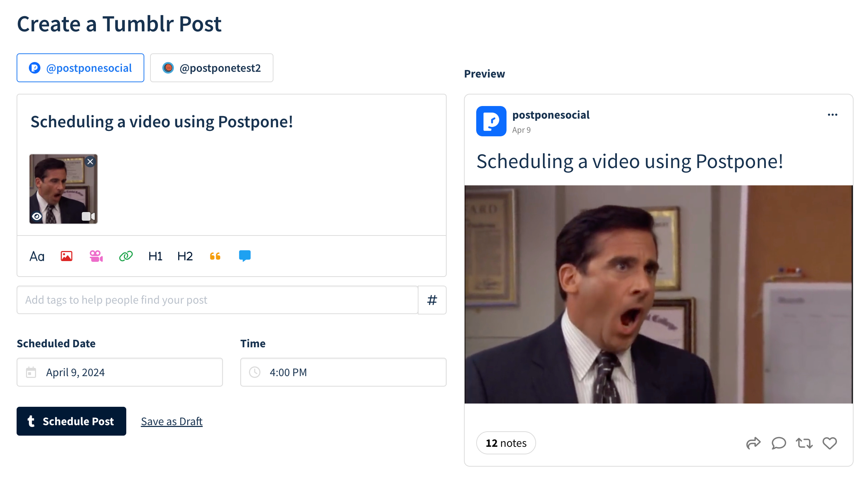
Task: Select the @postponesocial account tab
Action: (80, 68)
